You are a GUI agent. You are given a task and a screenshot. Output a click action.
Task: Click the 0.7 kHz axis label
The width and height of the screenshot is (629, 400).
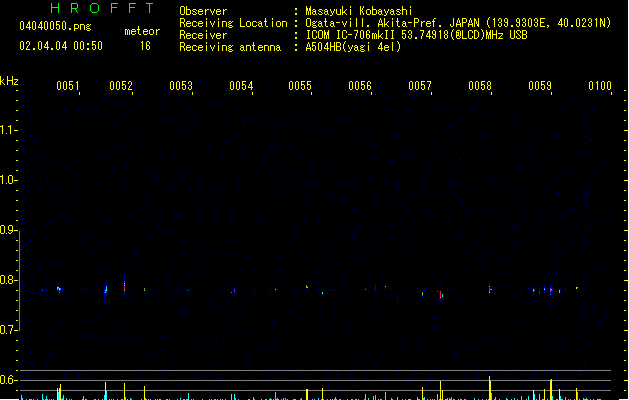(x=7, y=330)
